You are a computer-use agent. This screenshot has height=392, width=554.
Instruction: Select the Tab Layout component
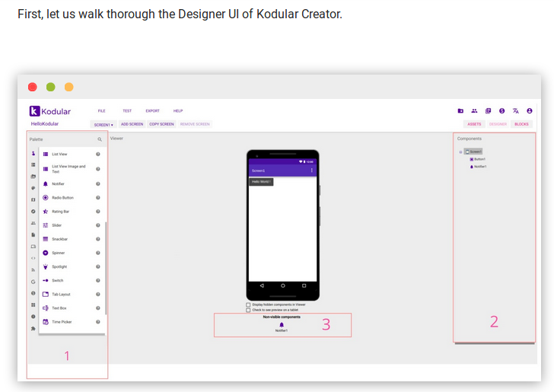(x=72, y=294)
